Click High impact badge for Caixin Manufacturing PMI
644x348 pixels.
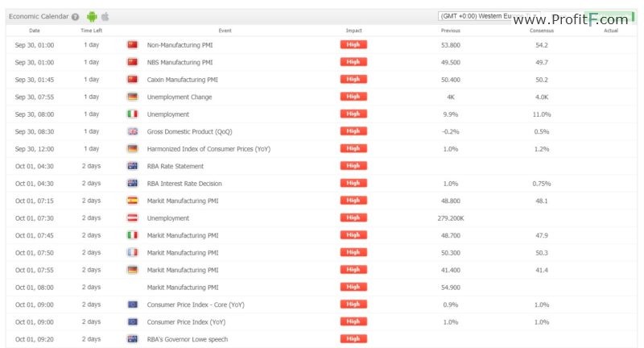click(x=353, y=79)
